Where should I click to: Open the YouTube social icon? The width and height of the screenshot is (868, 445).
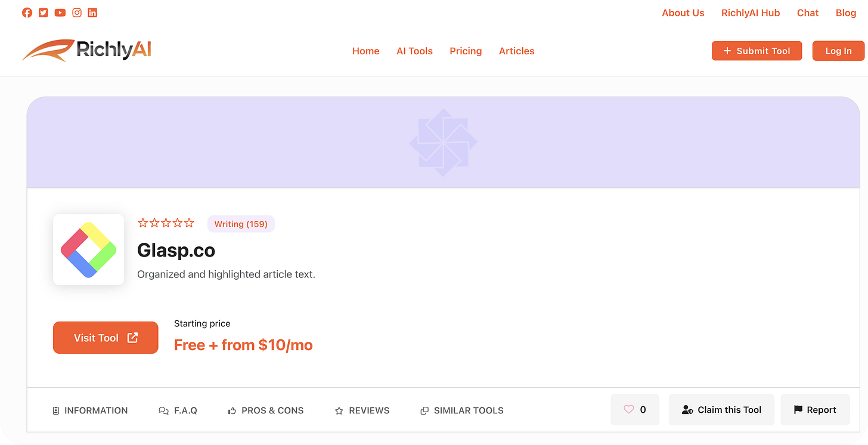pos(60,13)
